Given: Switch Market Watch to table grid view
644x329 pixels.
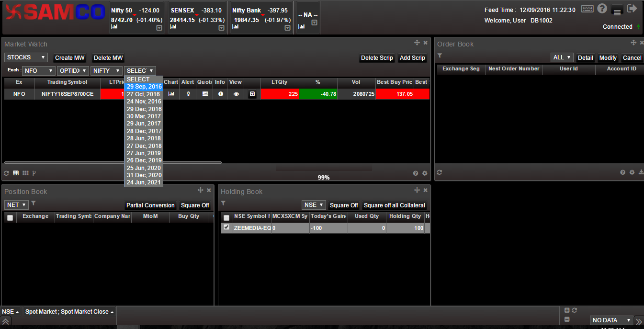Looking at the screenshot, I should 16,173.
